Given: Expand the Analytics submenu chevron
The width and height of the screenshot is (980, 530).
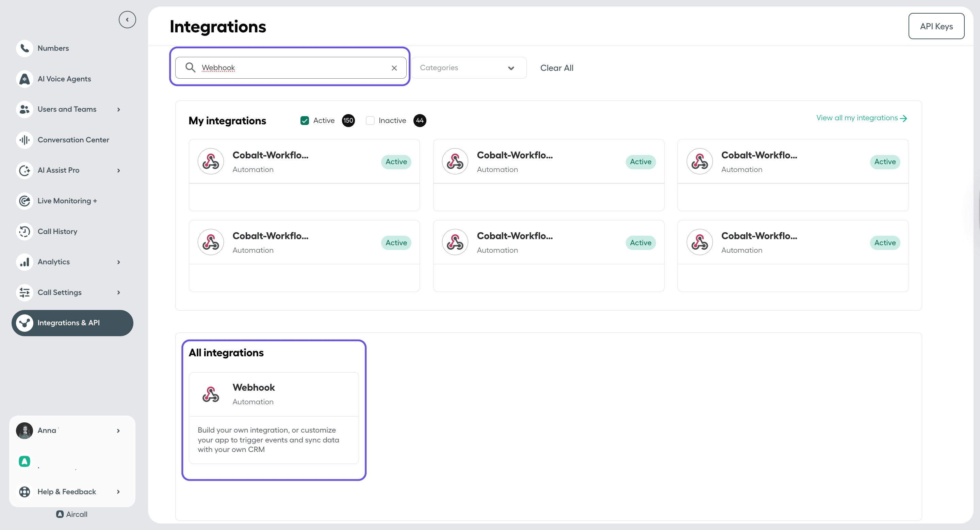Looking at the screenshot, I should coord(118,262).
